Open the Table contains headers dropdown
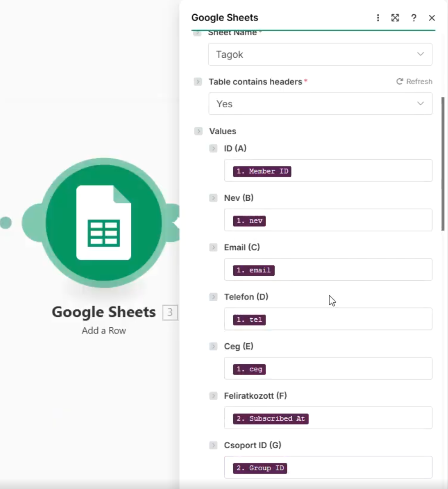The height and width of the screenshot is (489, 448). click(x=320, y=104)
